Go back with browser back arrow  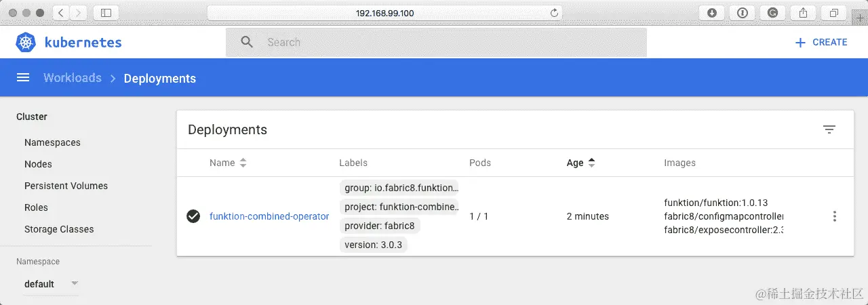click(61, 13)
